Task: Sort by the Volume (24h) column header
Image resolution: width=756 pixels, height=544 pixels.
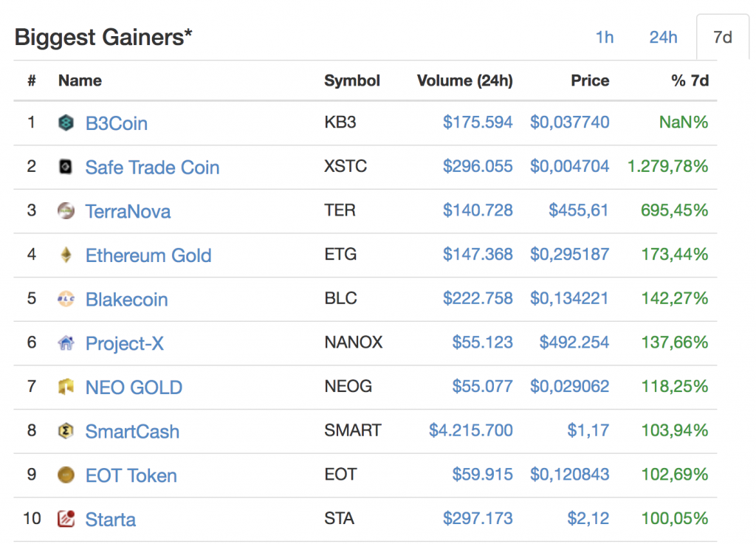Action: point(464,80)
